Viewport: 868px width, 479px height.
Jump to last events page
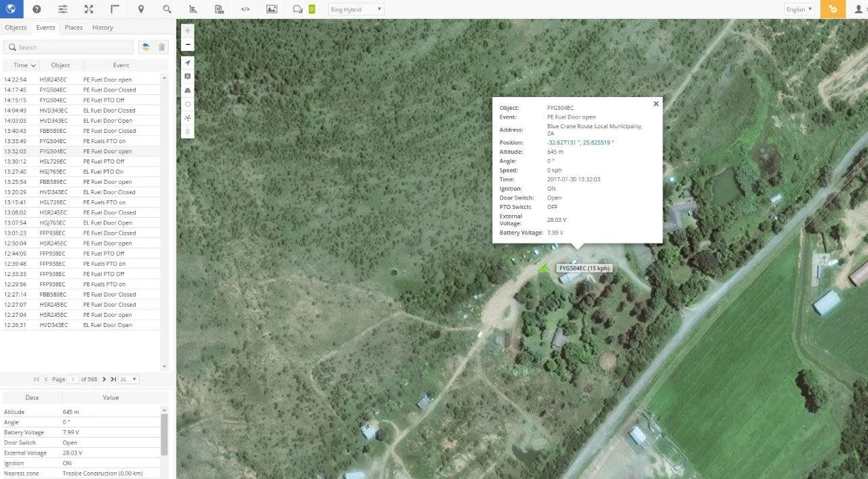click(113, 379)
